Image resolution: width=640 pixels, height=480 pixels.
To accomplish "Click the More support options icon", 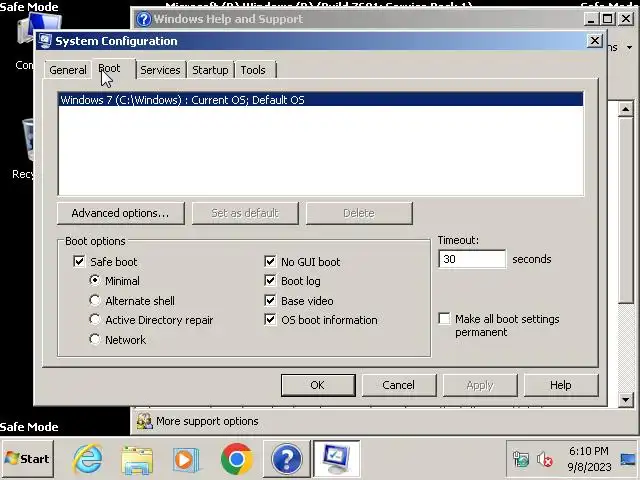I will tap(144, 421).
